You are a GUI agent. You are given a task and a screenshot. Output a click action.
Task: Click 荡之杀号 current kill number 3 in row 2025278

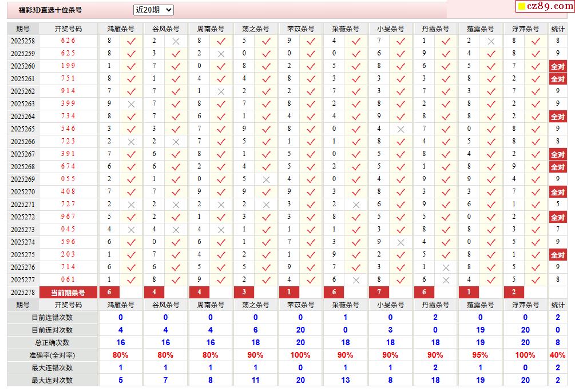click(x=244, y=292)
